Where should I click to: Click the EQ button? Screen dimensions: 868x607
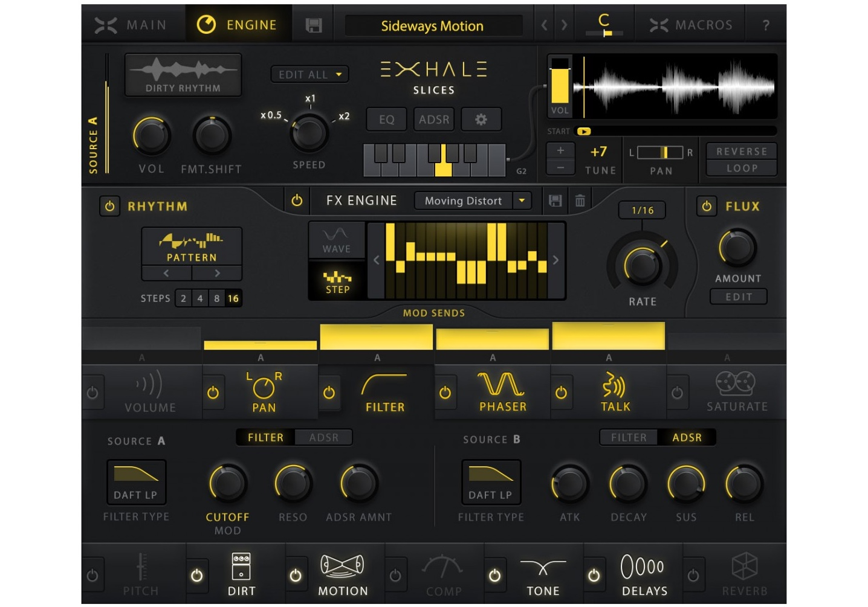coord(386,120)
